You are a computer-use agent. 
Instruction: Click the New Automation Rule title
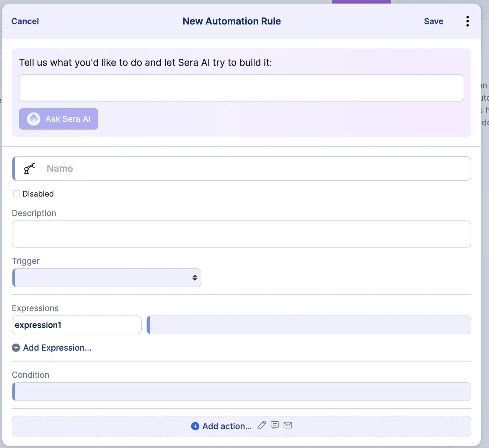232,21
